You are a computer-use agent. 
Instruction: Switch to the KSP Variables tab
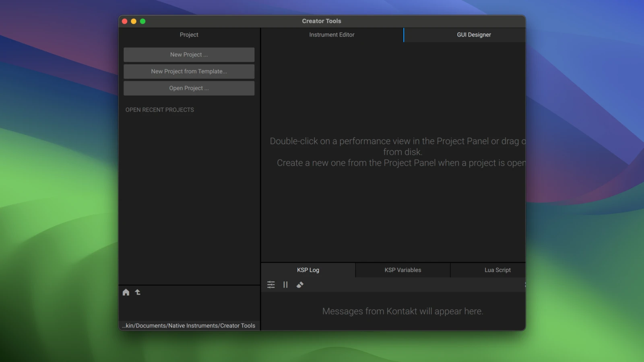(402, 270)
